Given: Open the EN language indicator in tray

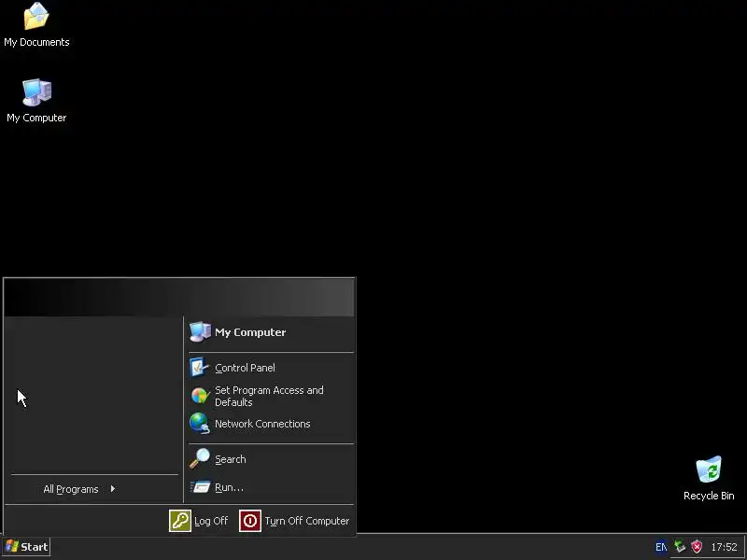Looking at the screenshot, I should [x=661, y=547].
